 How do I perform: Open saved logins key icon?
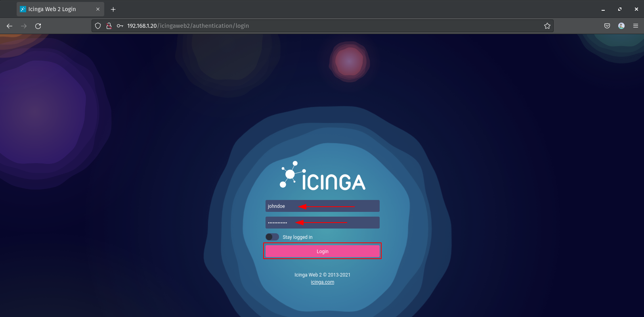pos(120,26)
